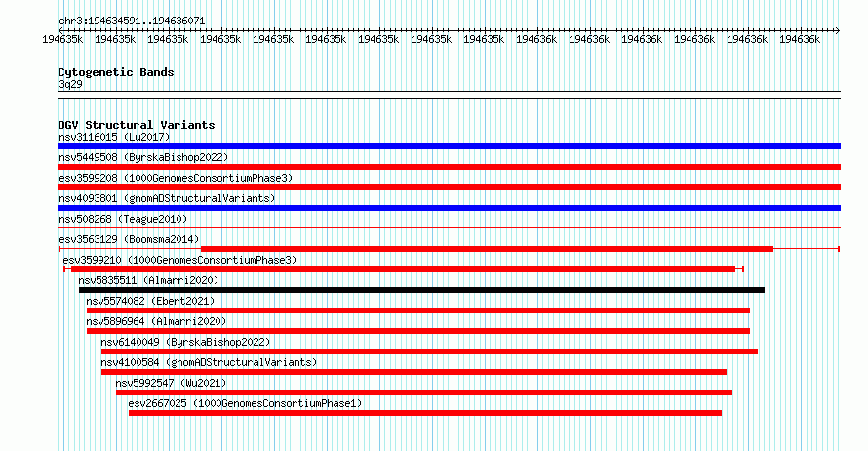Click the DGV Structural Variants track title
The height and width of the screenshot is (451, 868).
[137, 125]
